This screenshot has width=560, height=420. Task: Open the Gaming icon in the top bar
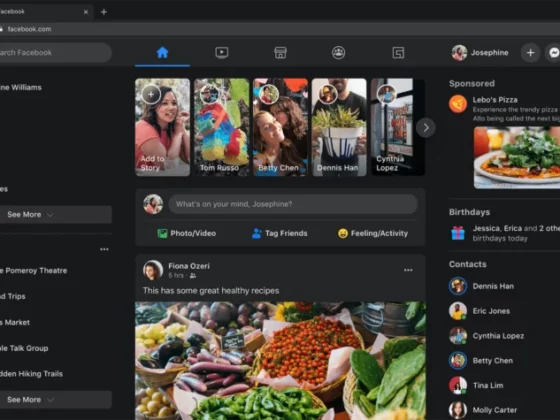[398, 53]
